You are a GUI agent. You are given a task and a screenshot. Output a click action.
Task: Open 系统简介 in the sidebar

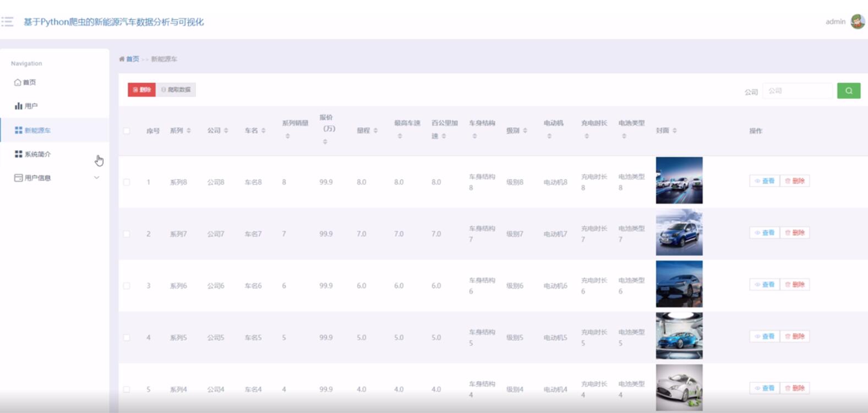point(37,155)
